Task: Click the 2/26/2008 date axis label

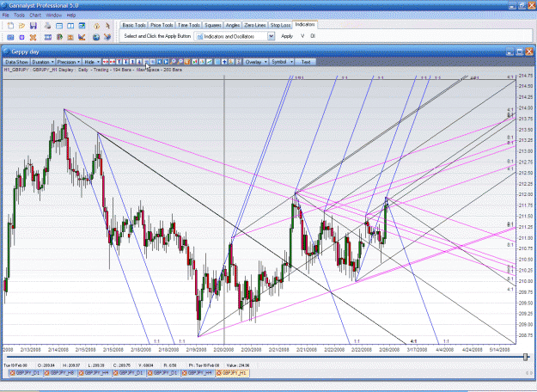Action: (389, 350)
